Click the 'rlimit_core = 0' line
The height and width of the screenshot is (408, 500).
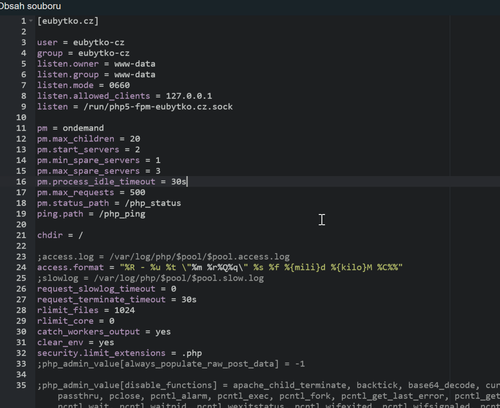coord(76,321)
